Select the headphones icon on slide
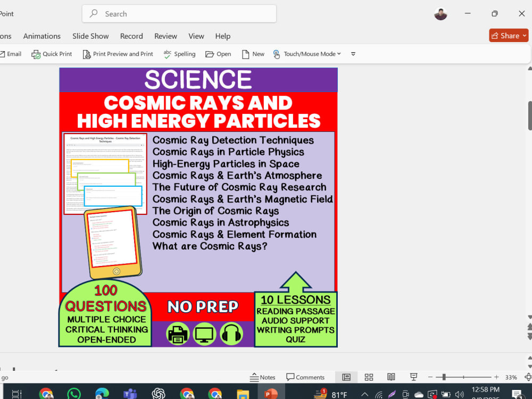 [231, 334]
